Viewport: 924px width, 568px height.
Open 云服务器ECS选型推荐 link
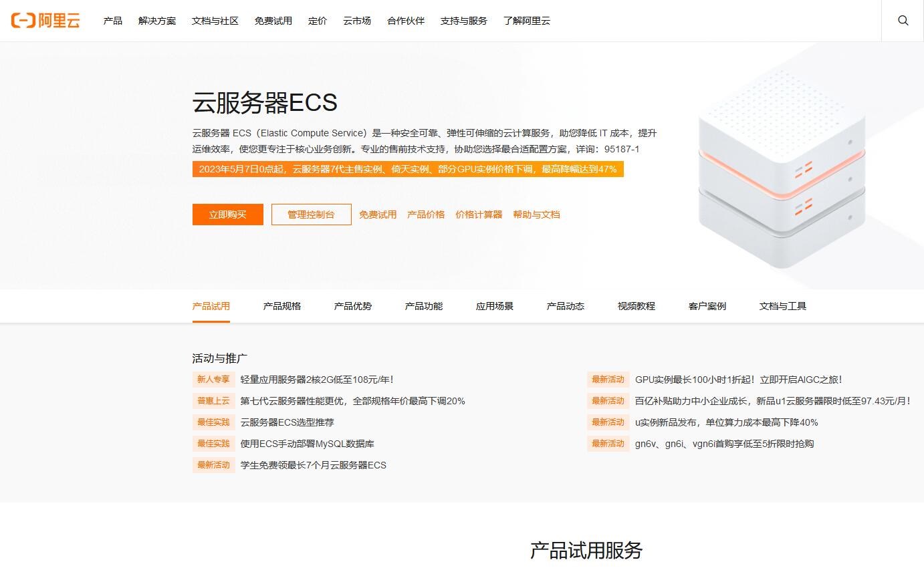[x=287, y=422]
